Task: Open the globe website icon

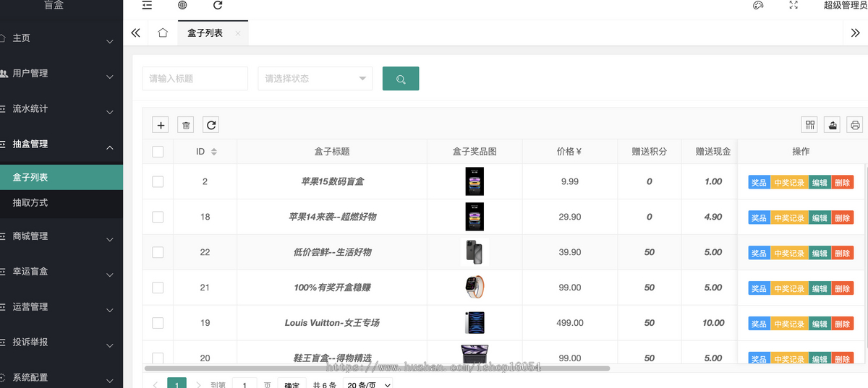Action: pyautogui.click(x=182, y=5)
